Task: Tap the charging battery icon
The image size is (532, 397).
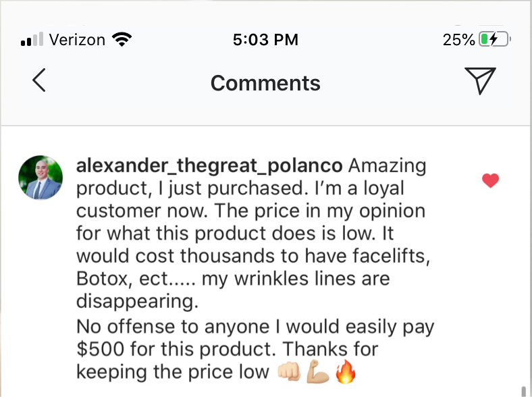Action: (x=493, y=40)
